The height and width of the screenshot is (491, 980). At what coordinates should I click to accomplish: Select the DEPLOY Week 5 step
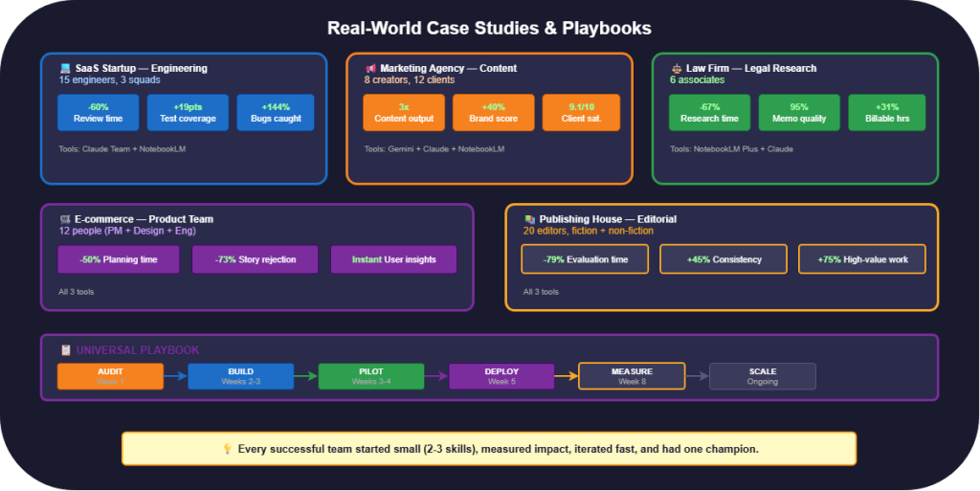click(x=501, y=376)
